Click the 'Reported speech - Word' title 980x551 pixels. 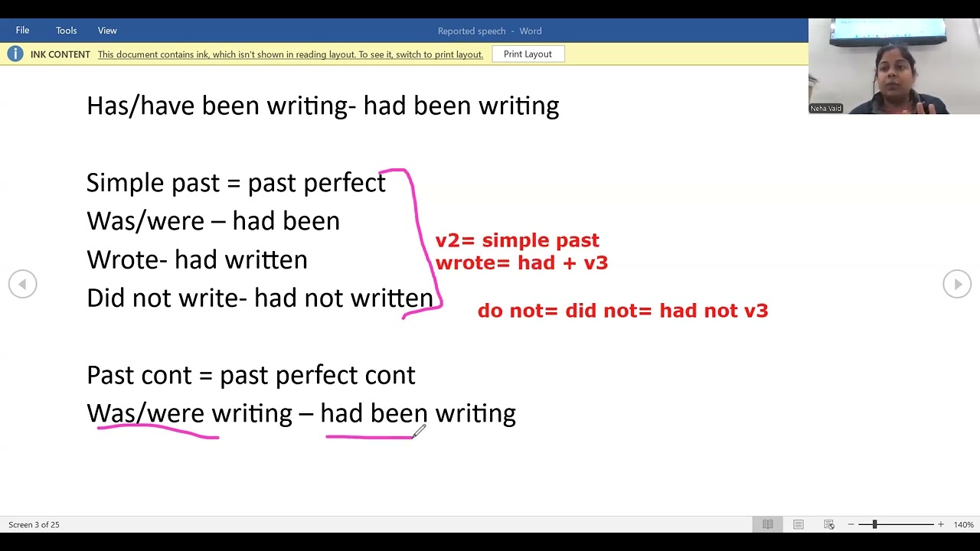tap(489, 31)
